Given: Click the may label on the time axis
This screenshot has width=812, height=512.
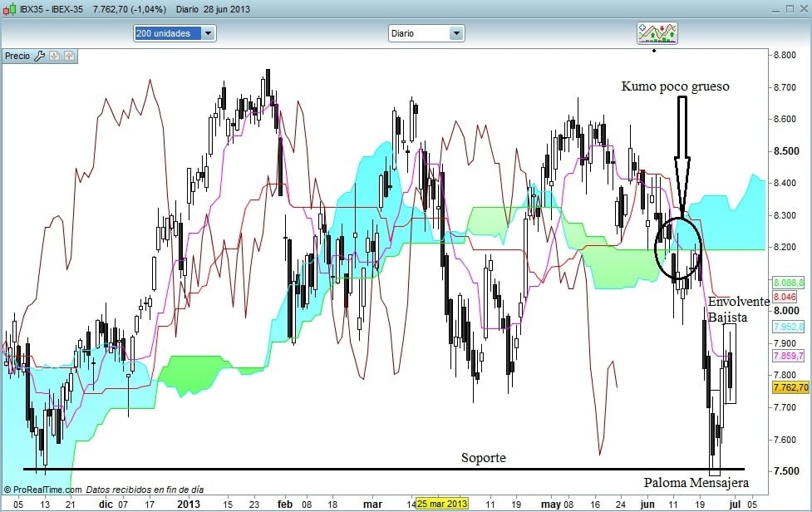Looking at the screenshot, I should tap(551, 505).
